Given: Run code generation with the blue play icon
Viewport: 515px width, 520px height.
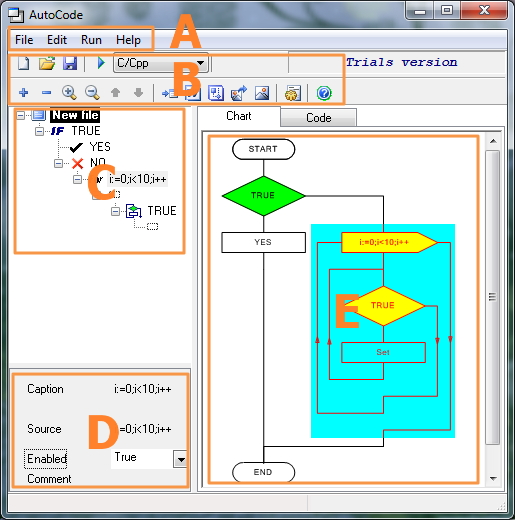Looking at the screenshot, I should [x=101, y=63].
